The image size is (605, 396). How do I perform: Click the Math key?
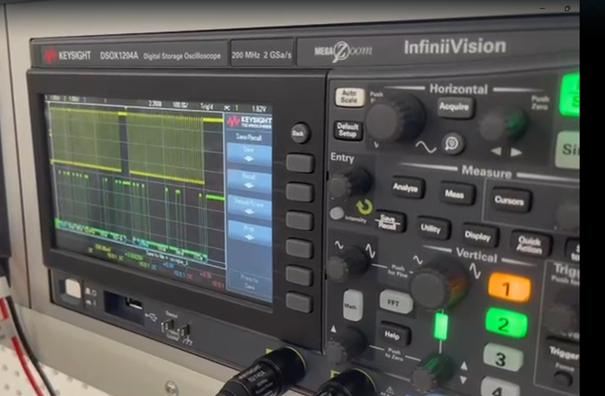pos(353,305)
